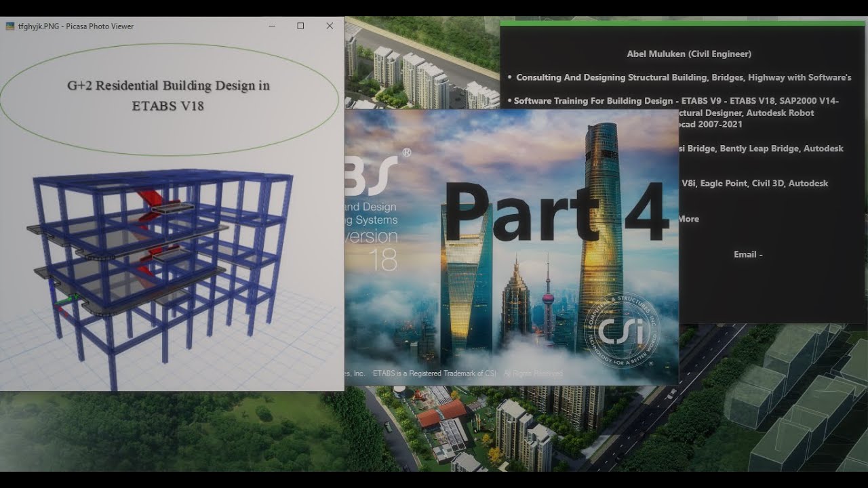
Task: Click the Abel Muluken (Civil Engineer) heading
Action: click(x=689, y=54)
